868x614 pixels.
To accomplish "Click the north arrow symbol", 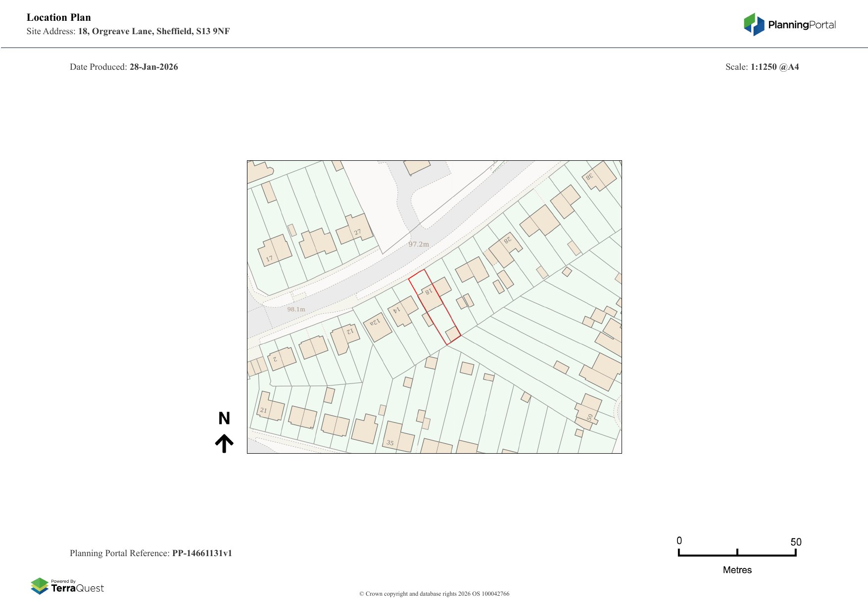I will coord(224,443).
